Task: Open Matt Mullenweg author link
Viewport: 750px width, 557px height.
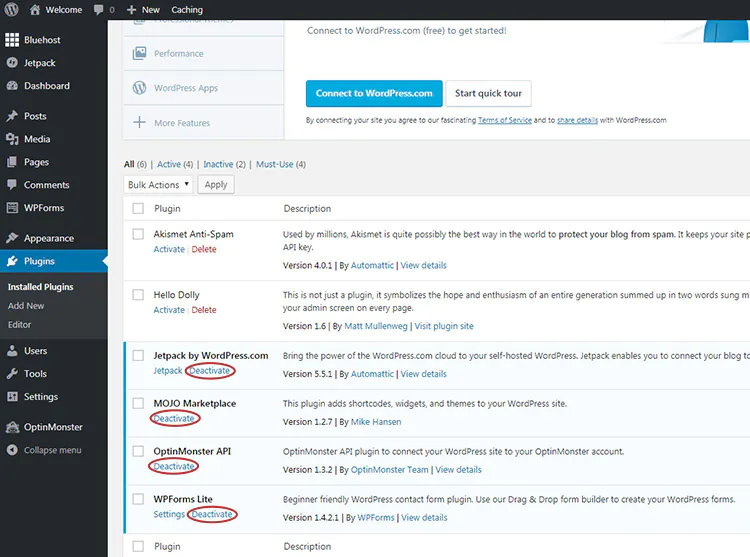Action: click(x=376, y=326)
